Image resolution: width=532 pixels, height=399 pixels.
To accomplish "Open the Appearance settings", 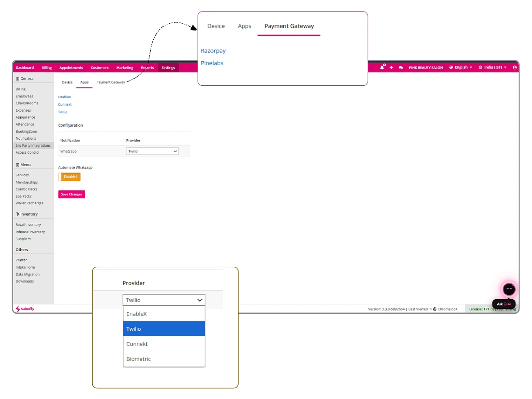I will [25, 117].
